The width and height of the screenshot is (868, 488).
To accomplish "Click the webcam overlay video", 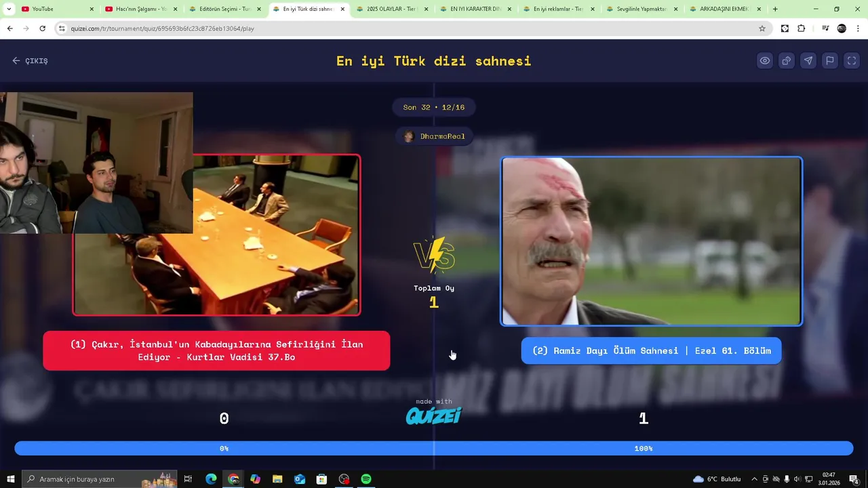I will 96,163.
